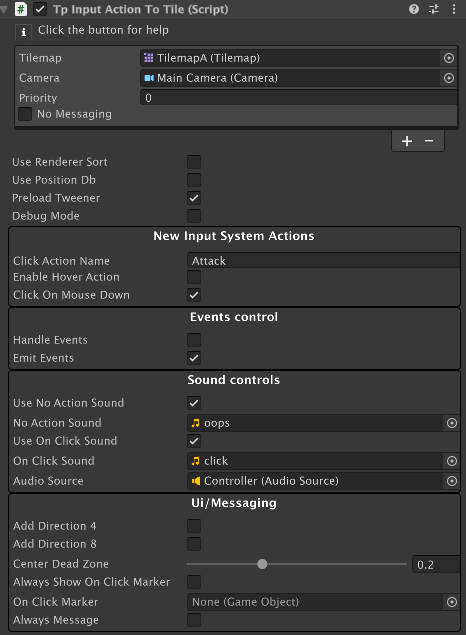Open object picker for Audio Source
The height and width of the screenshot is (635, 466).
click(x=452, y=481)
